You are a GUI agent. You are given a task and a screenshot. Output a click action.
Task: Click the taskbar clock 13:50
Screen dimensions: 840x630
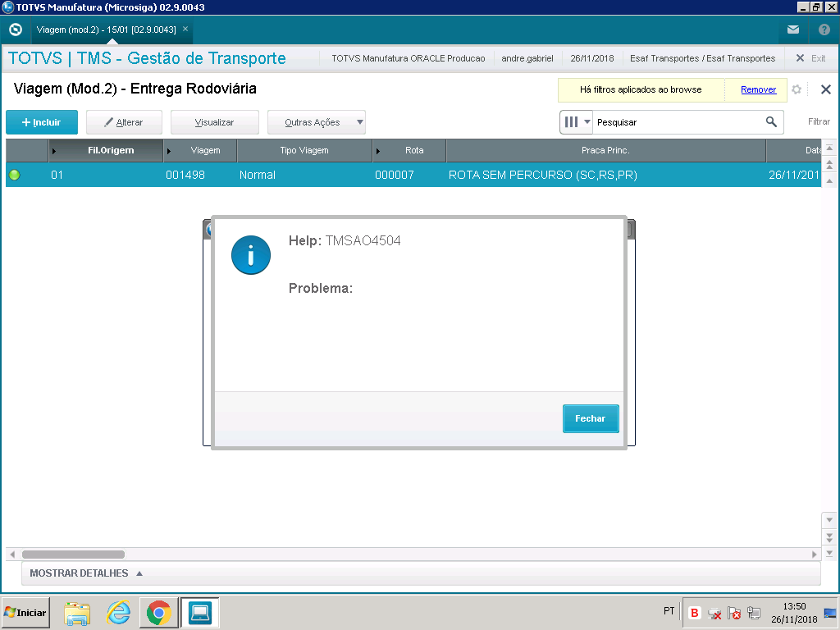coord(794,606)
